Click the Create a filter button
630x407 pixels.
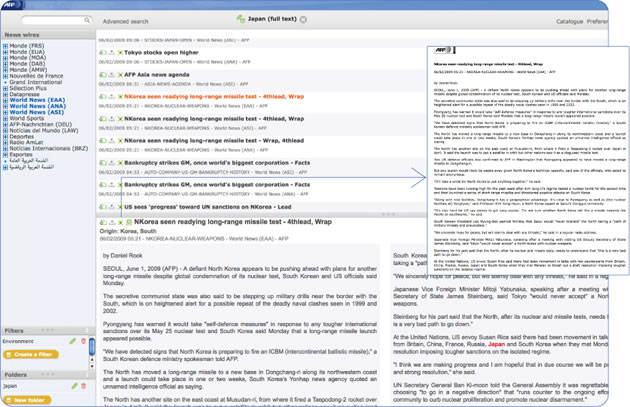click(x=31, y=354)
